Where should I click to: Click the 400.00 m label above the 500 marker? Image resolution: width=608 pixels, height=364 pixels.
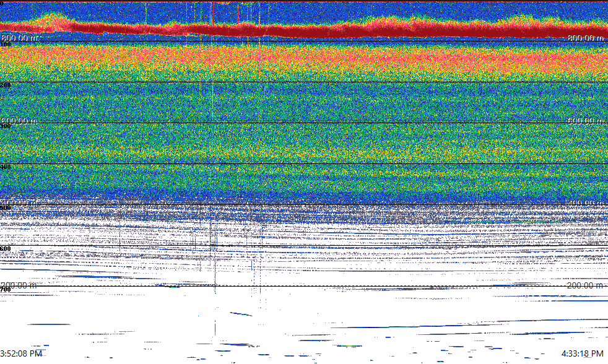click(19, 203)
